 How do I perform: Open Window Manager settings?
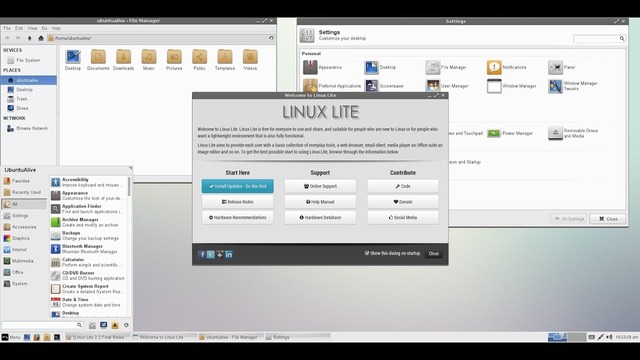click(x=511, y=86)
